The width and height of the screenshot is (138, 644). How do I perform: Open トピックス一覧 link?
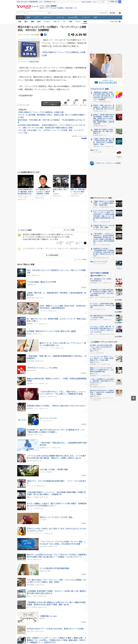click(x=115, y=21)
